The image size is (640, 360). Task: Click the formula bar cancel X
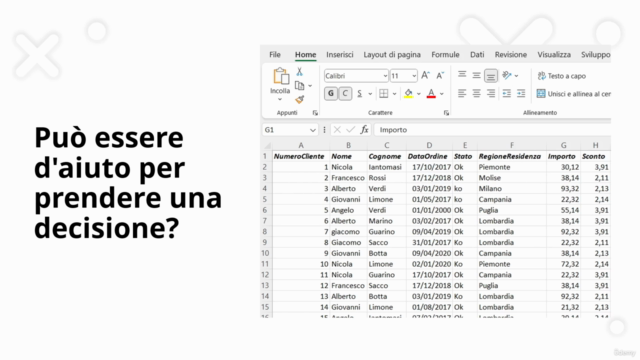click(337, 130)
